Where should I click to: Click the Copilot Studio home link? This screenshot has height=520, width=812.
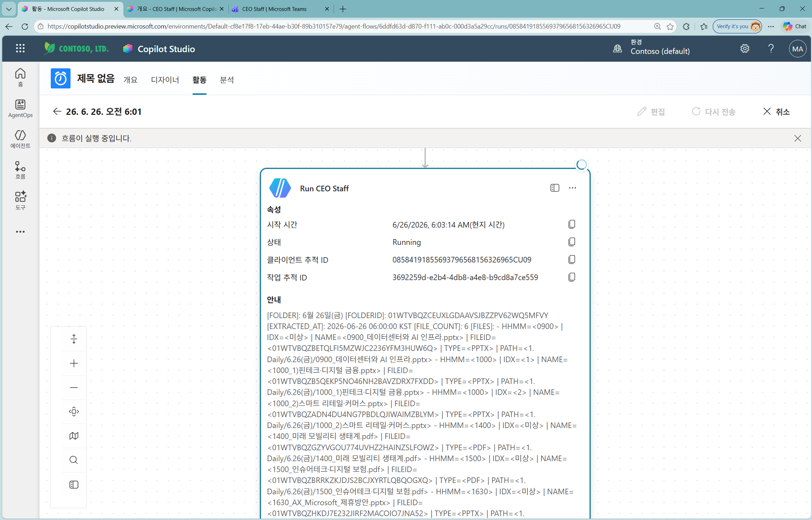click(x=166, y=49)
